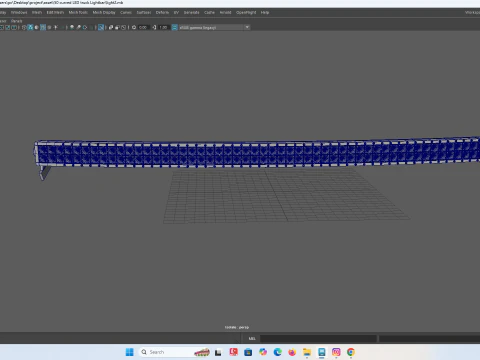480x360 pixels.
Task: Toggle Use Default Material icon
Action: click(x=37, y=27)
